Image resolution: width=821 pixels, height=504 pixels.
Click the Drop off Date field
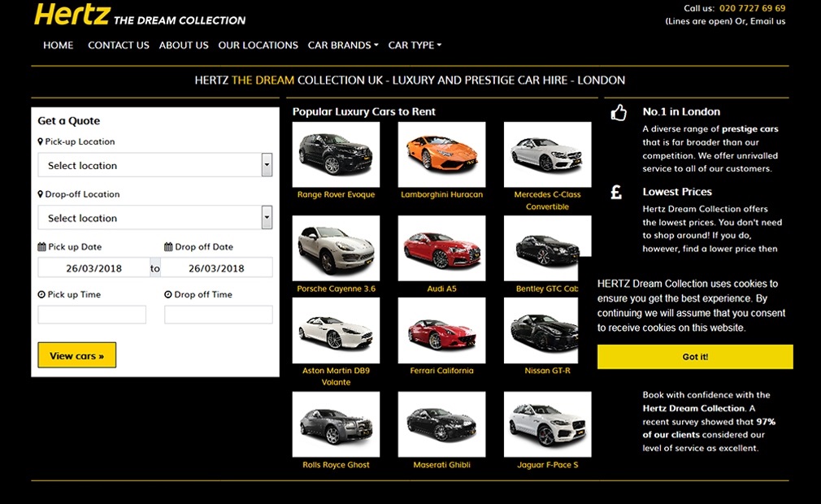click(x=216, y=267)
